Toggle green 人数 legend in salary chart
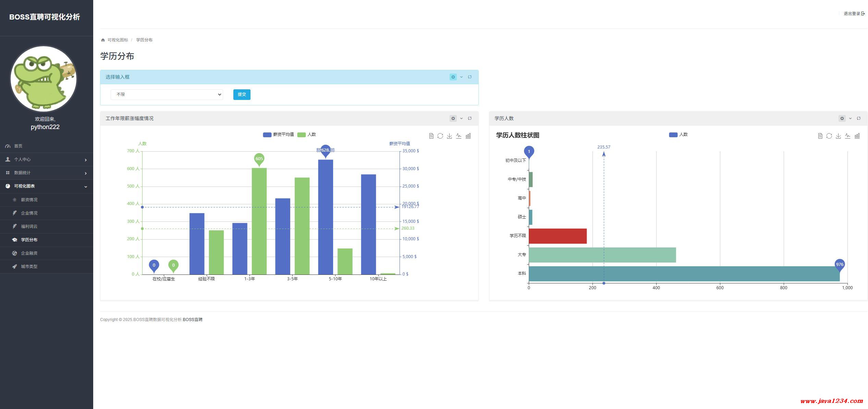This screenshot has height=409, width=868. pyautogui.click(x=307, y=135)
